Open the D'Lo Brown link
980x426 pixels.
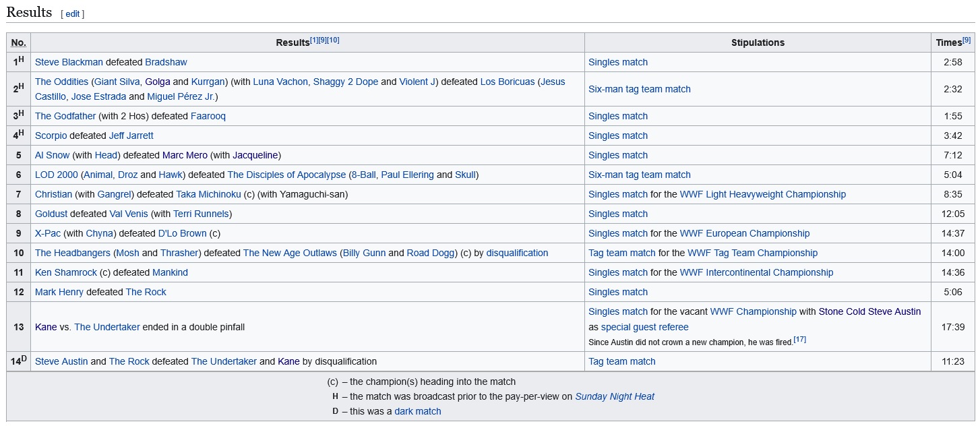pos(182,233)
